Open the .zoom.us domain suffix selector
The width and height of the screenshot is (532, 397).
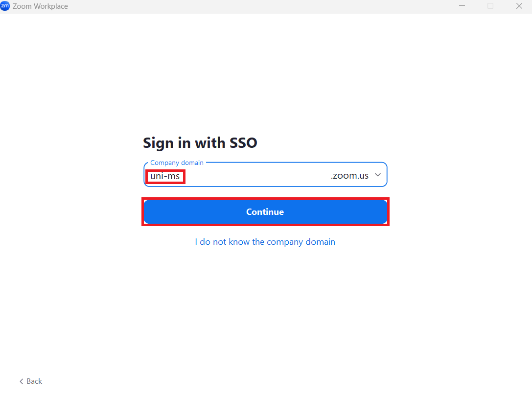349,176
